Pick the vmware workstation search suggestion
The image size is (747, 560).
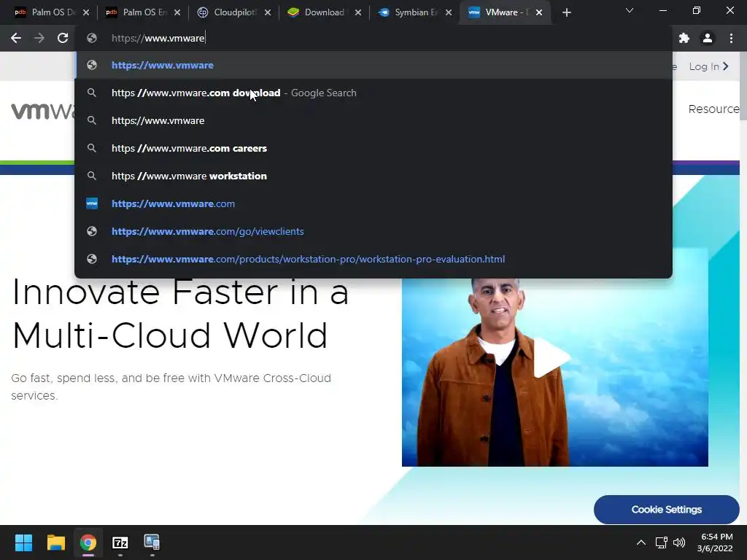coord(373,176)
